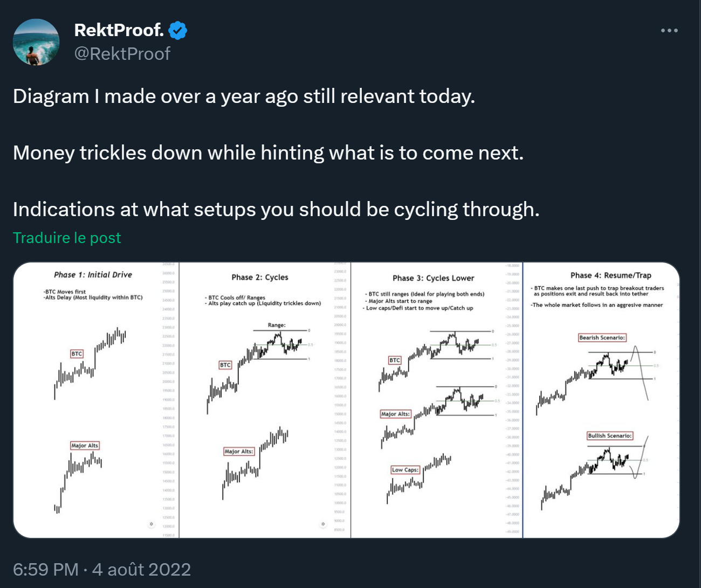Open the Phase 4: Resume/Trap image
Screen dimensions: 701x588
point(601,400)
